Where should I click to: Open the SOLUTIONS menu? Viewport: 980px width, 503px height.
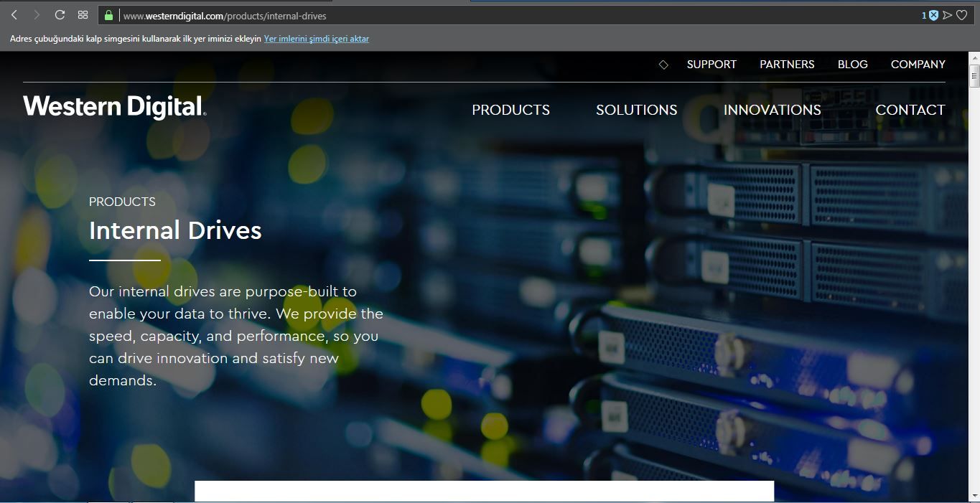click(637, 110)
